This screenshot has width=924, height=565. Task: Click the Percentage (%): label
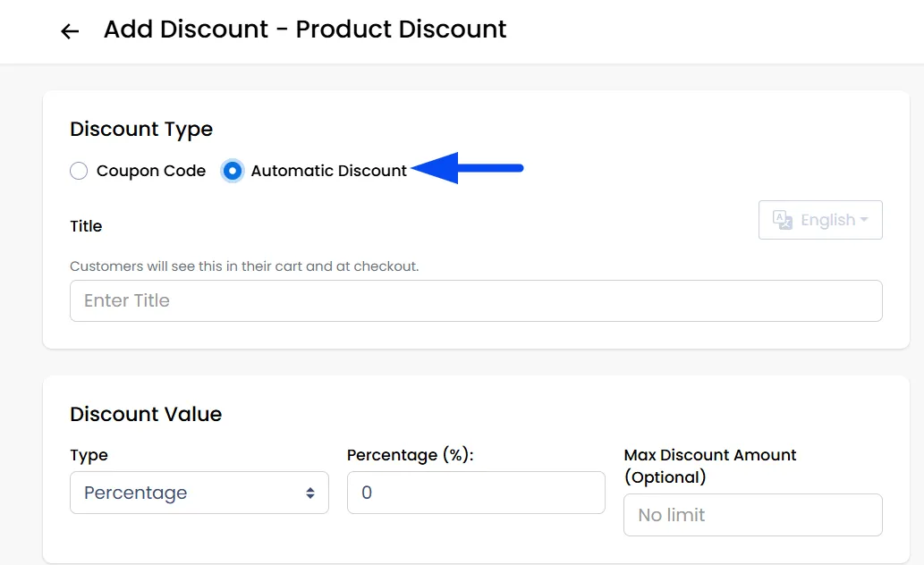tap(411, 455)
